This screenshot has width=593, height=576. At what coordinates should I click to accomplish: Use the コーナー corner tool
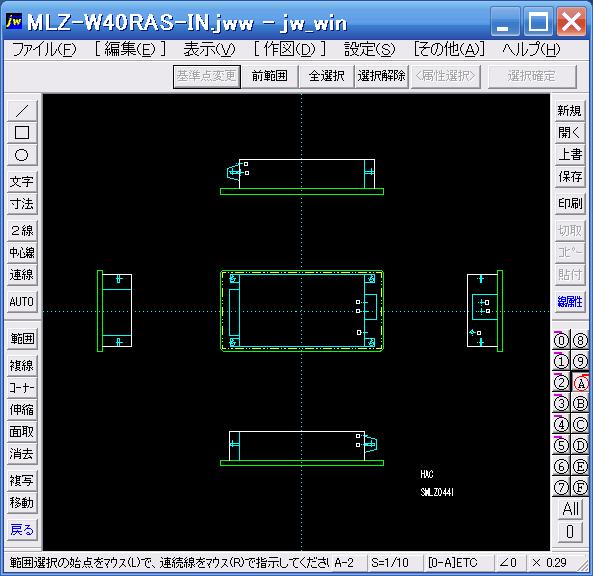coord(22,387)
